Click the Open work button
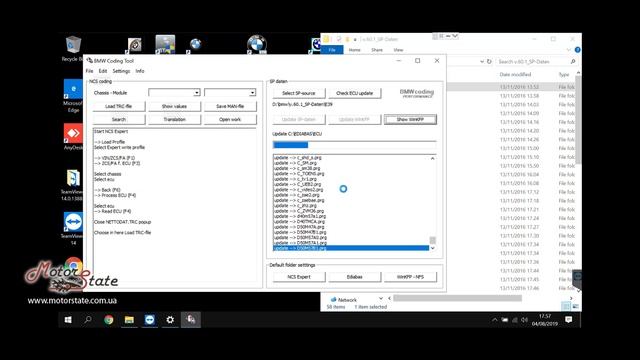The width and height of the screenshot is (640, 360). point(230,119)
